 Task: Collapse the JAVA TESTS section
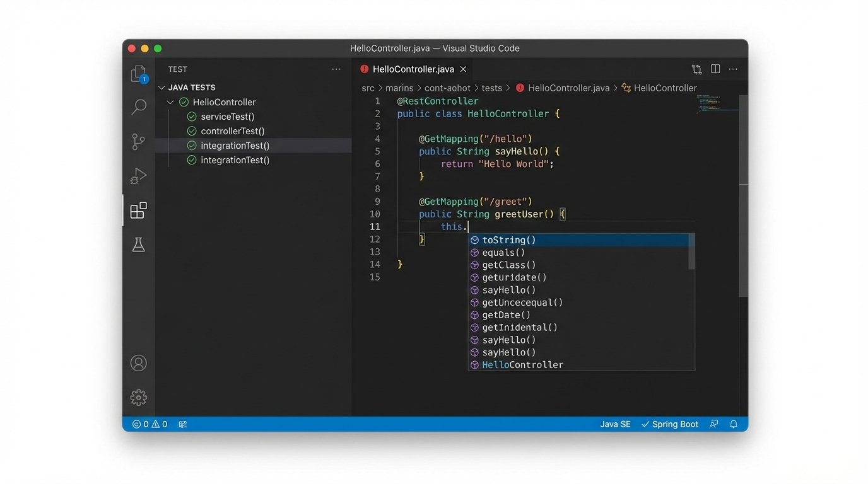tap(162, 88)
